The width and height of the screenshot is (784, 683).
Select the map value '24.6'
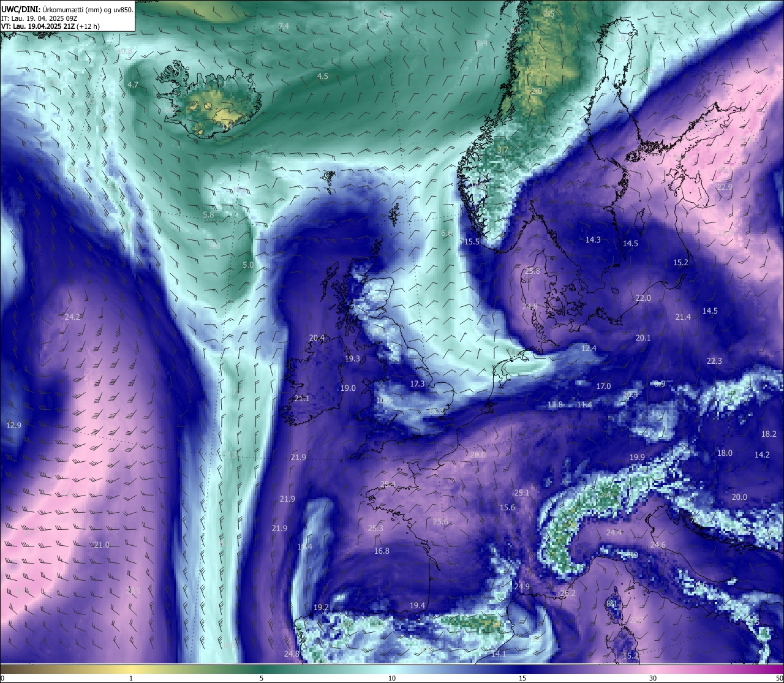coord(658,545)
